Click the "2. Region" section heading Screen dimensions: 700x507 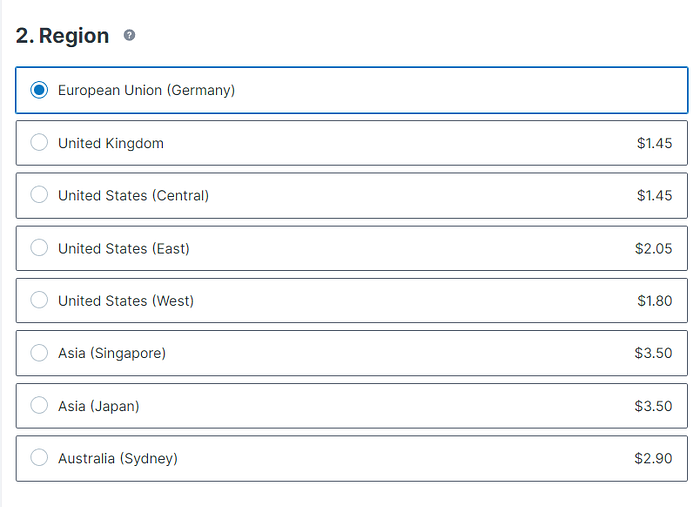pyautogui.click(x=62, y=36)
